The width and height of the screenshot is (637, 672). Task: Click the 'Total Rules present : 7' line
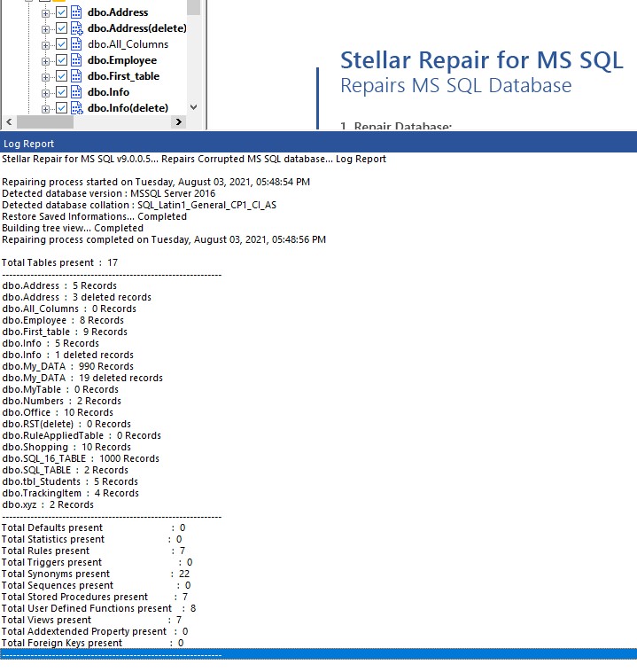(93, 551)
